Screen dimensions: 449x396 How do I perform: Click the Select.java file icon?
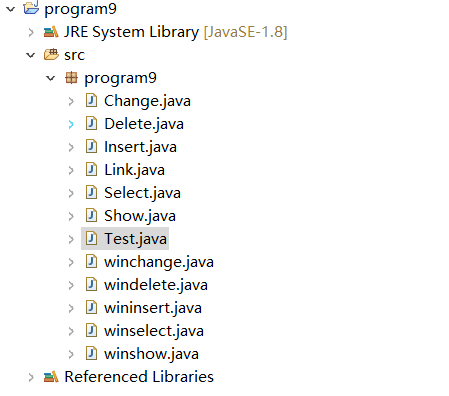click(91, 192)
